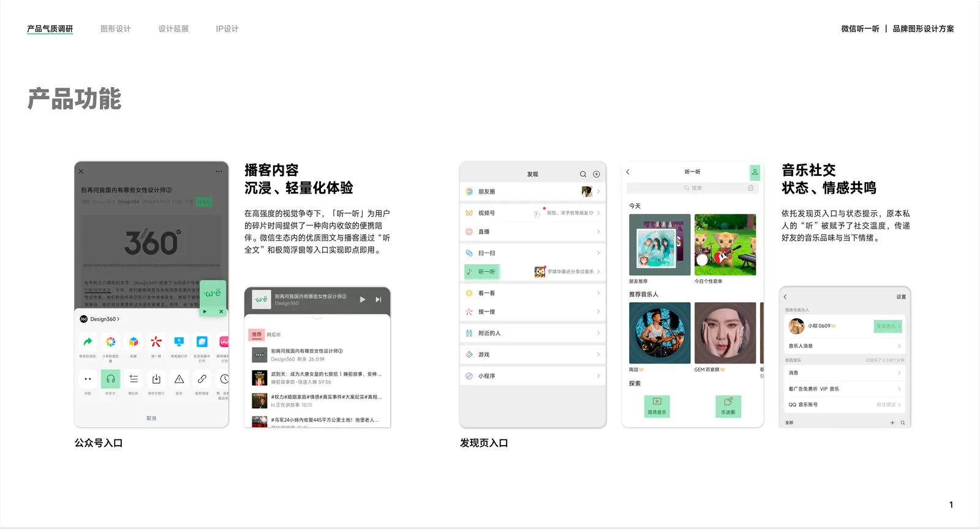Tap the open on computer monitor icon

pyautogui.click(x=179, y=341)
